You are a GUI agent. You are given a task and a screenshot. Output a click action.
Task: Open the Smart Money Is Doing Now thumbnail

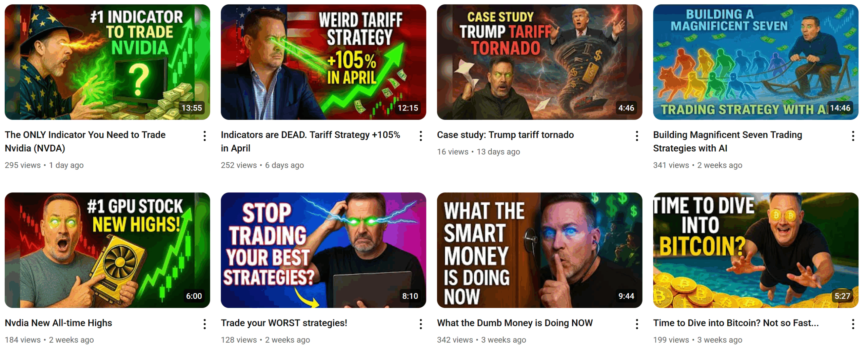[x=540, y=250]
